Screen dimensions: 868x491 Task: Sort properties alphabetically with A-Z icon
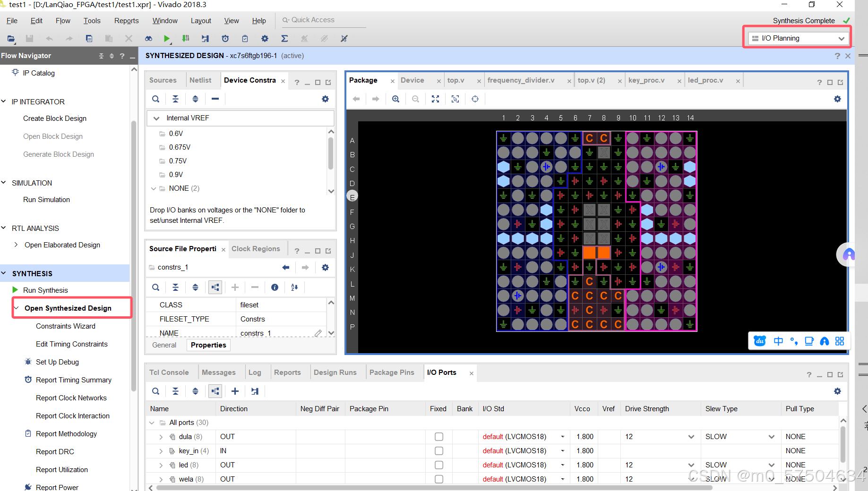pos(294,287)
